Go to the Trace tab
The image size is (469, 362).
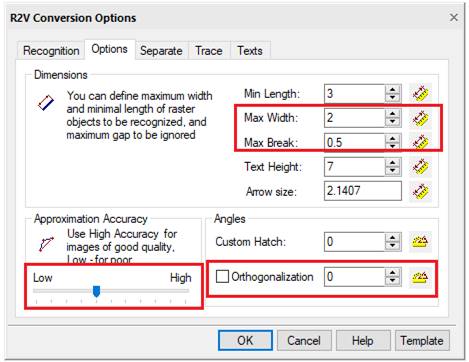click(x=209, y=51)
